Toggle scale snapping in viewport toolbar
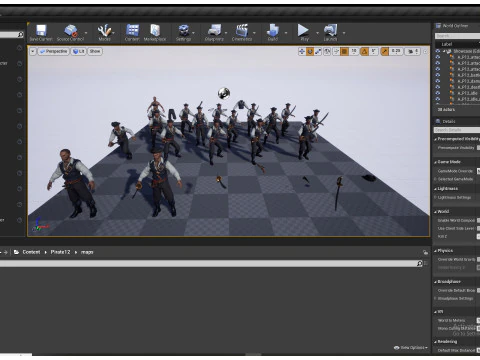This screenshot has height=360, width=480. coord(385,51)
